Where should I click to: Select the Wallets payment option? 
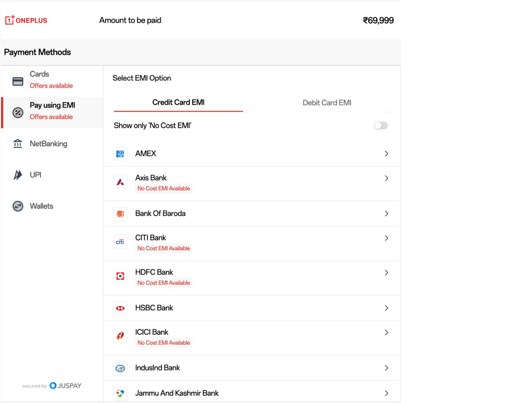pyautogui.click(x=42, y=206)
